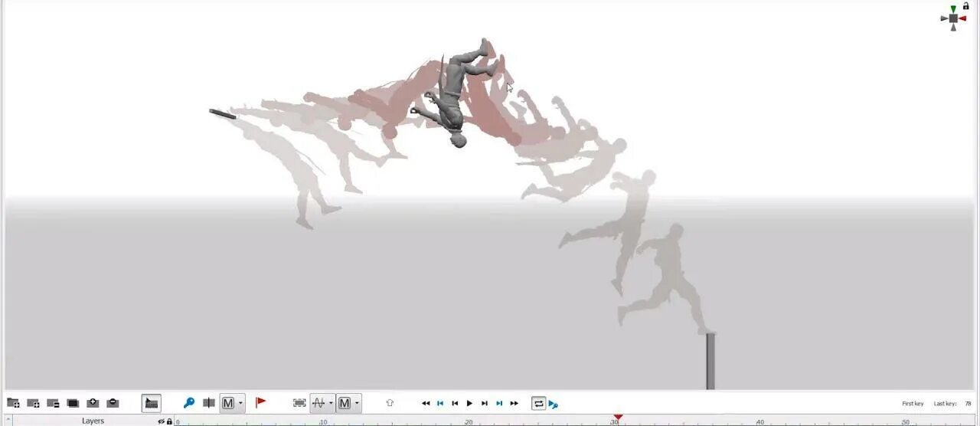This screenshot has width=980, height=426.
Task: Click the add layer icon with plus
Action: 33,403
